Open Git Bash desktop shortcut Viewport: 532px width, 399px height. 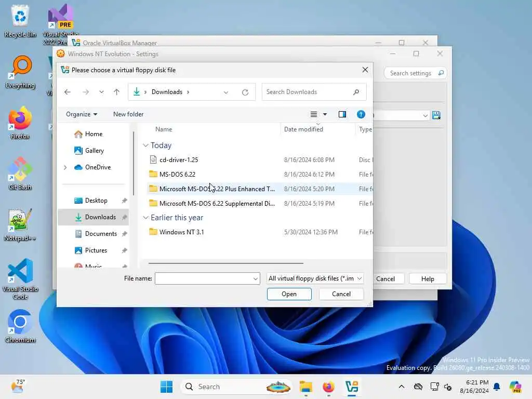tap(20, 174)
